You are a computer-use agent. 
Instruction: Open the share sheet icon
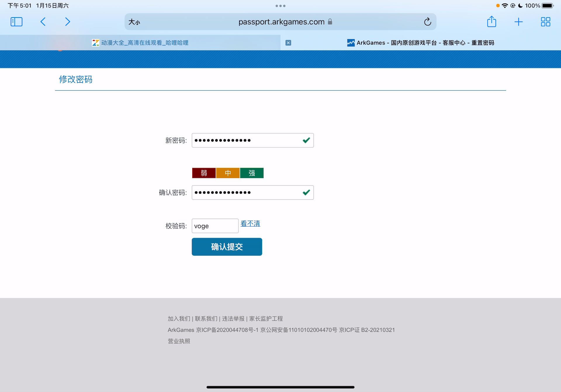[491, 22]
